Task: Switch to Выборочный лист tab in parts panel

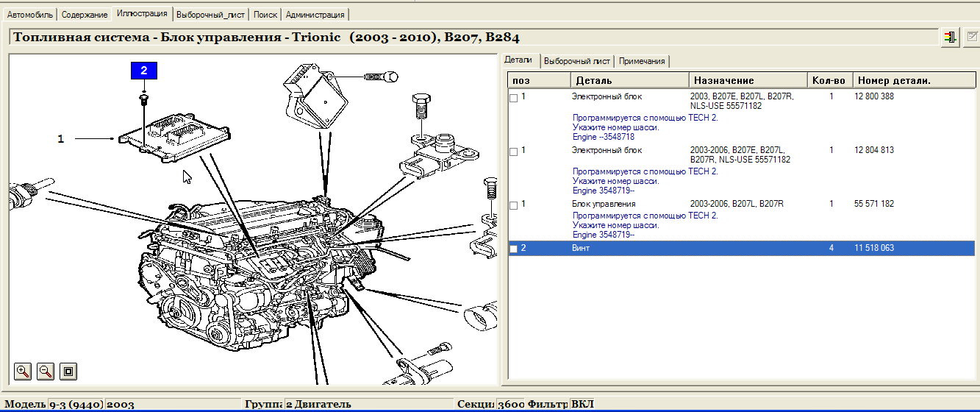Action: [577, 61]
